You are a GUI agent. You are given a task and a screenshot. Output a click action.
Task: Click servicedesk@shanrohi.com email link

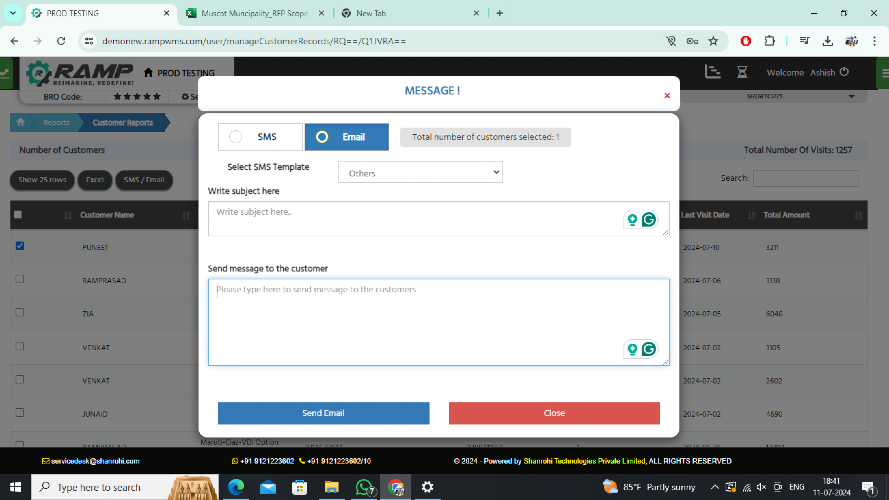[91, 461]
